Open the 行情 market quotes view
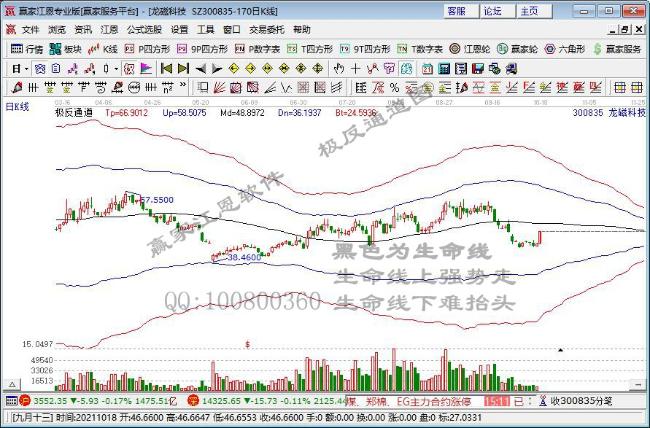 (27, 48)
